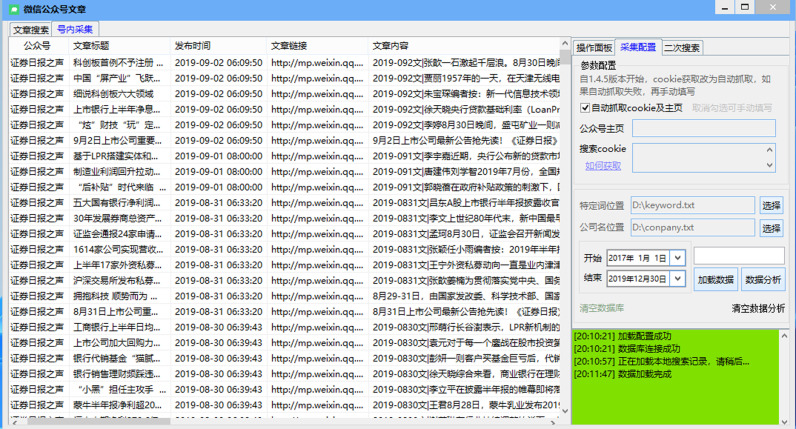This screenshot has width=796, height=429.
Task: Click cookie box scroll-down arrow
Action: 770,165
